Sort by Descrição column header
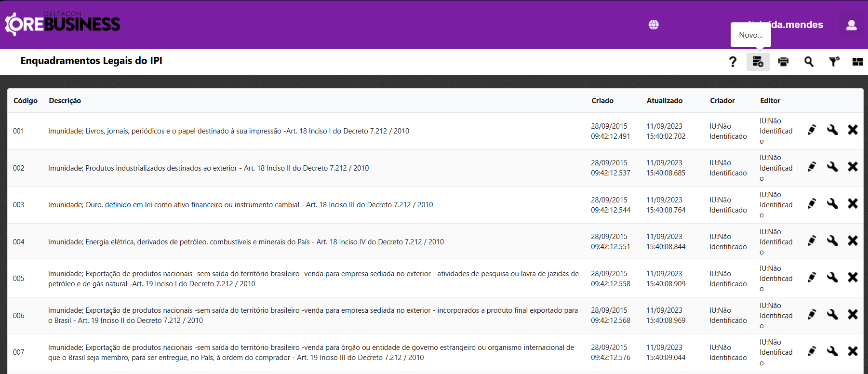The image size is (868, 374). [65, 101]
